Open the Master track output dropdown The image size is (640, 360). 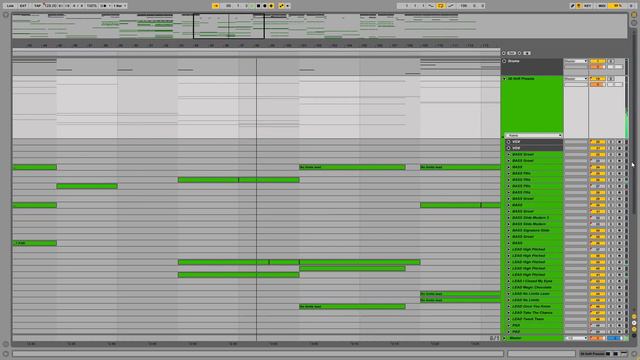[576, 338]
